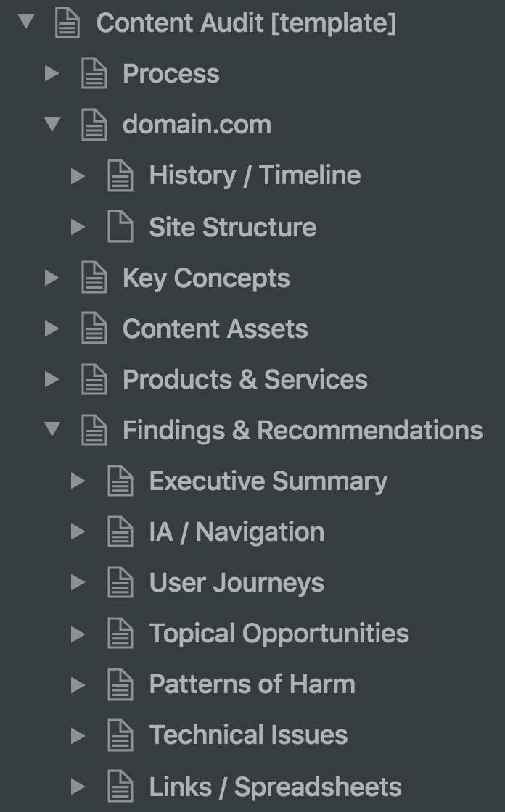The width and height of the screenshot is (505, 812).
Task: Click the blank page icon beside Site Structure
Action: [120, 226]
